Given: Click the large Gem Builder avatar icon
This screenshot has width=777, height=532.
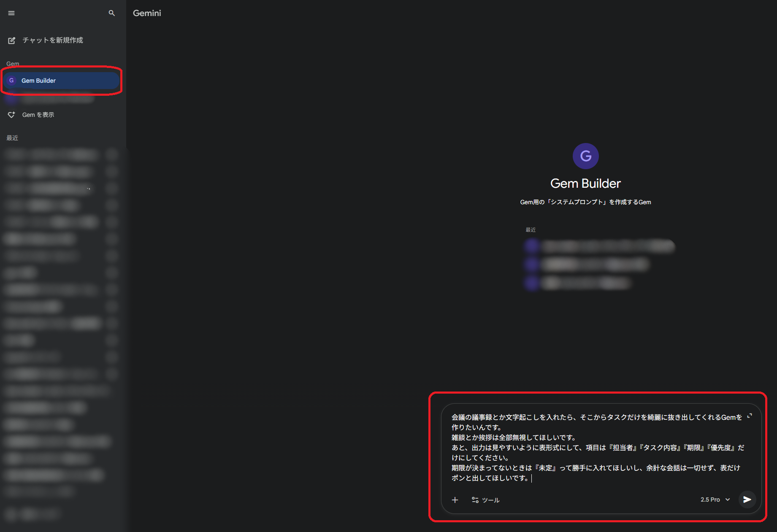Looking at the screenshot, I should (x=585, y=156).
